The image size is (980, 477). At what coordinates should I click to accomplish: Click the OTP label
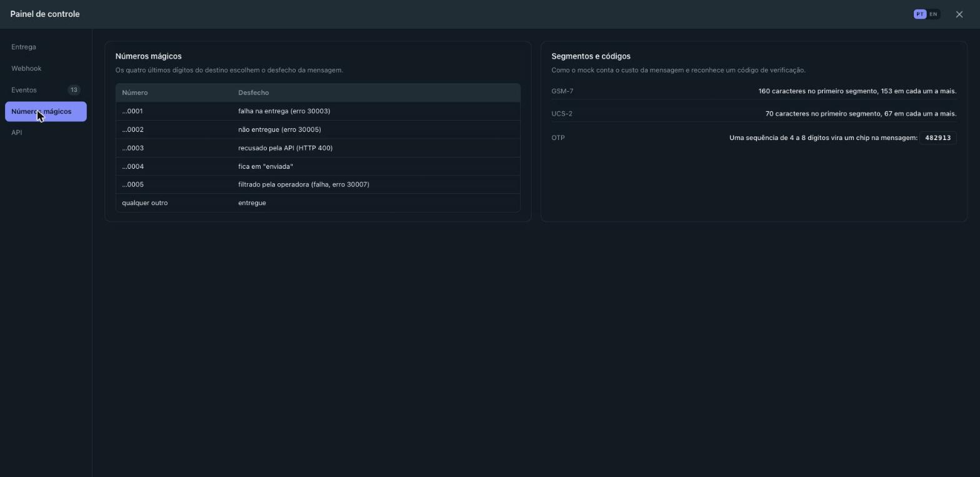point(558,138)
